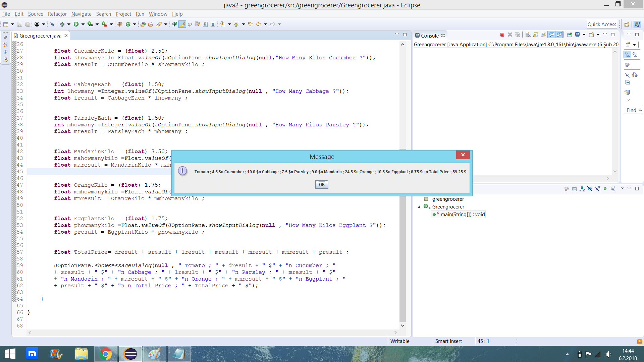
Task: Go to Next Annotation arrow icon
Action: pyautogui.click(x=222, y=24)
